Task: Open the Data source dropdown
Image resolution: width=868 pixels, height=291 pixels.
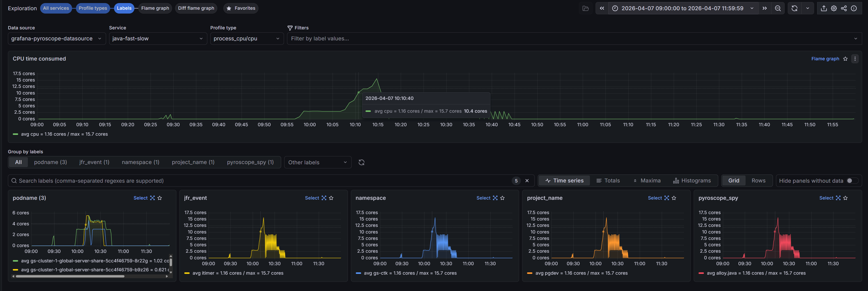Action: point(56,39)
